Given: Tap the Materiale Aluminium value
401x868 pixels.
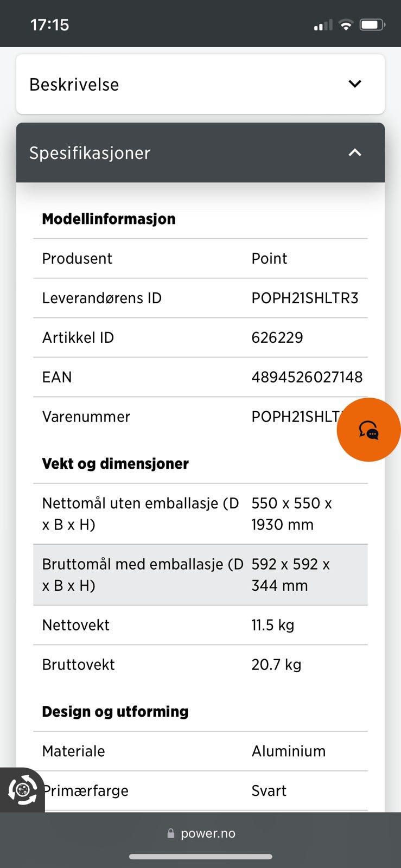Looking at the screenshot, I should click(289, 751).
